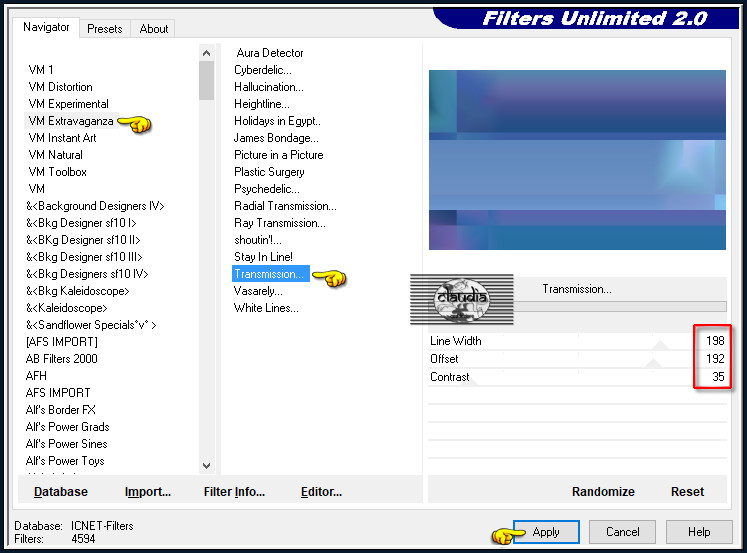747x553 pixels.
Task: Choose the Cyberdelic... filter
Action: click(263, 70)
